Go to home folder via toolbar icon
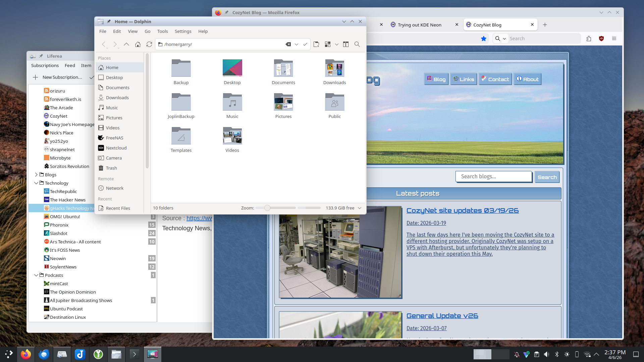Screen dimensions: 644x362 (138, 44)
